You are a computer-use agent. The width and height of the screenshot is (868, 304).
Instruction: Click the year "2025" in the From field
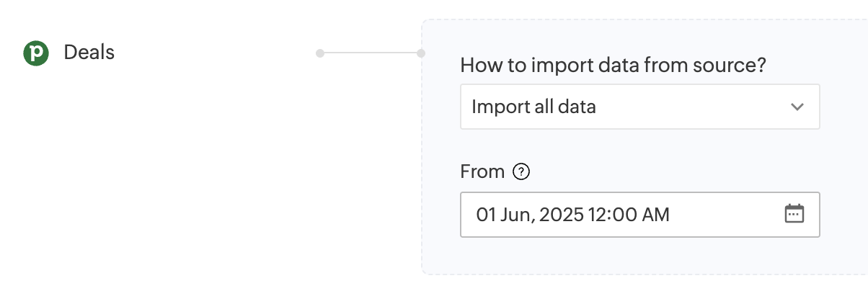pos(560,215)
